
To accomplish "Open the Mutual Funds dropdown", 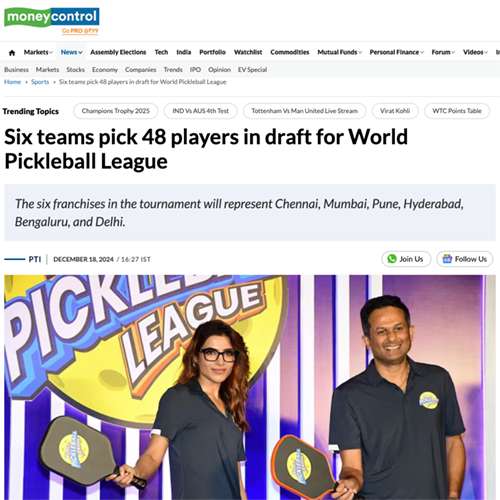I will click(339, 52).
